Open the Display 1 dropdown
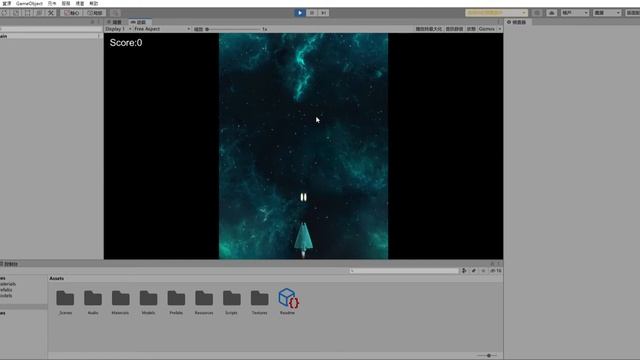Viewport: 640px width, 360px height. 118,29
